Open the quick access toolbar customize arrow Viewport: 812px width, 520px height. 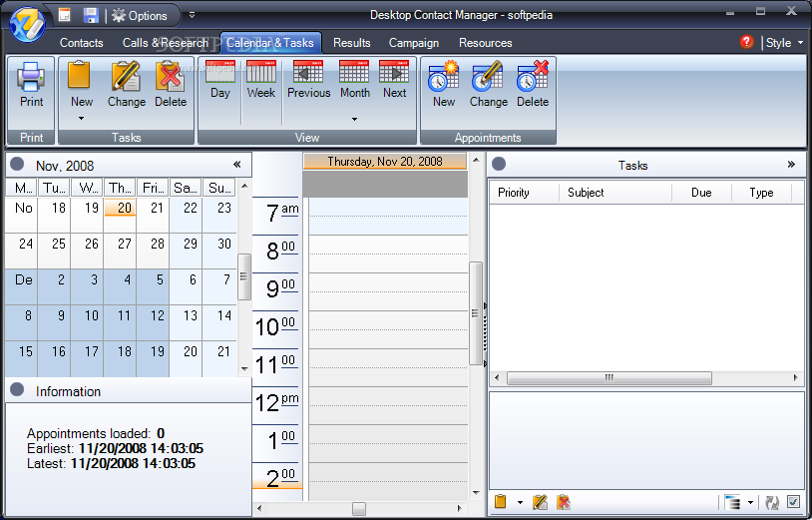pos(192,15)
